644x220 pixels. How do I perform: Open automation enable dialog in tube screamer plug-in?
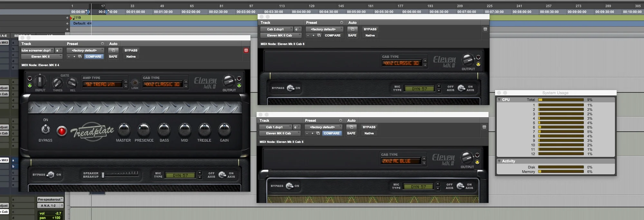click(x=113, y=50)
